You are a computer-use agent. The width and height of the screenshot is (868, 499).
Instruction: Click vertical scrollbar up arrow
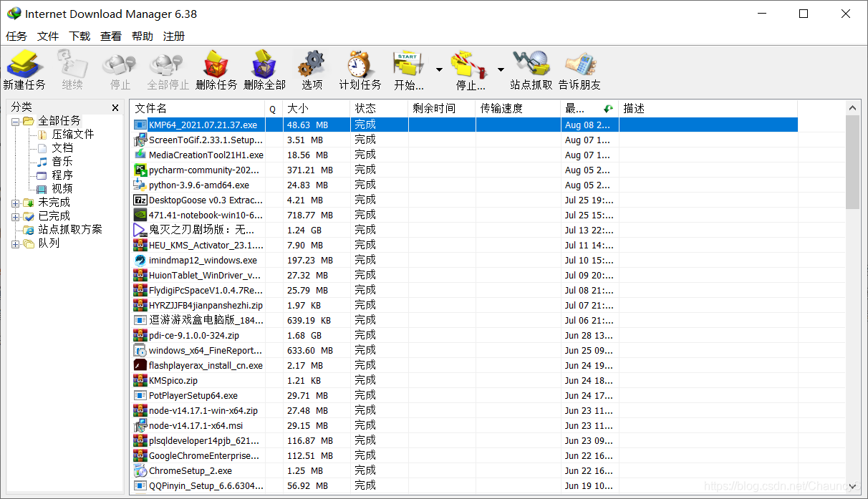852,108
